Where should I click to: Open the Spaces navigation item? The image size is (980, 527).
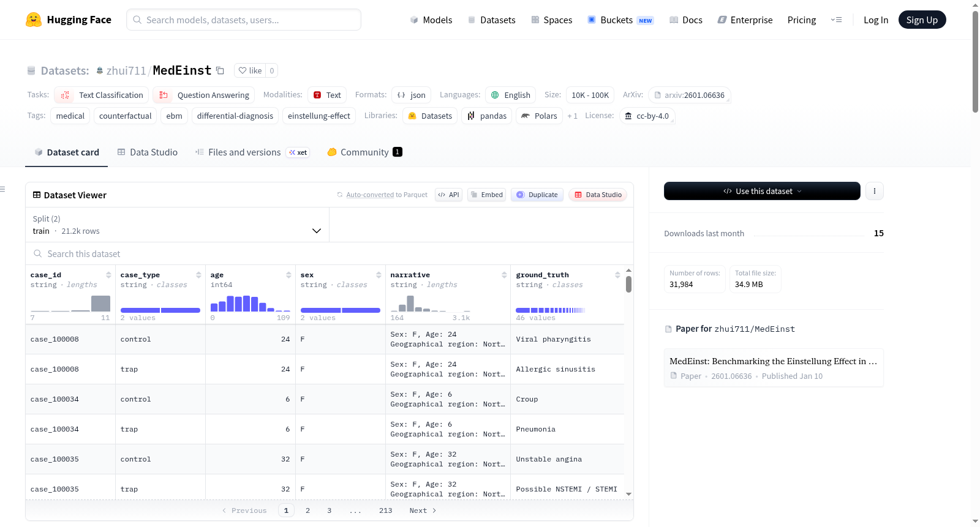(552, 20)
